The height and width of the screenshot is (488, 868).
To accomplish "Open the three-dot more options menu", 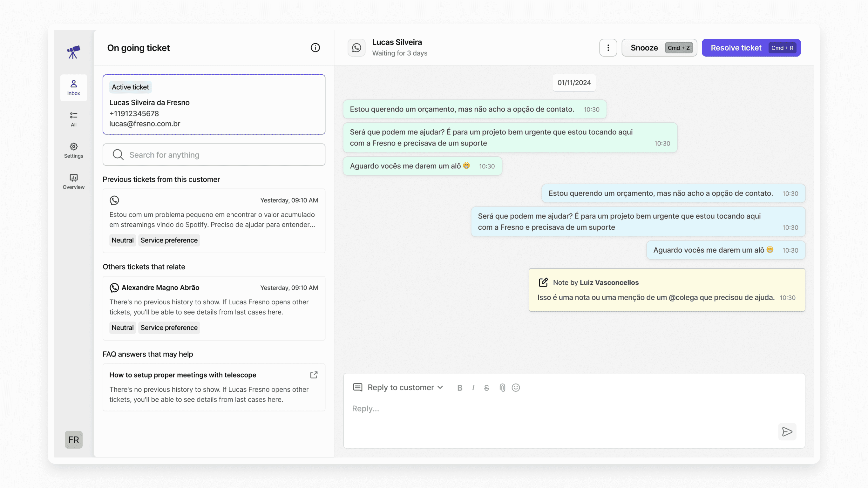I will coord(608,48).
